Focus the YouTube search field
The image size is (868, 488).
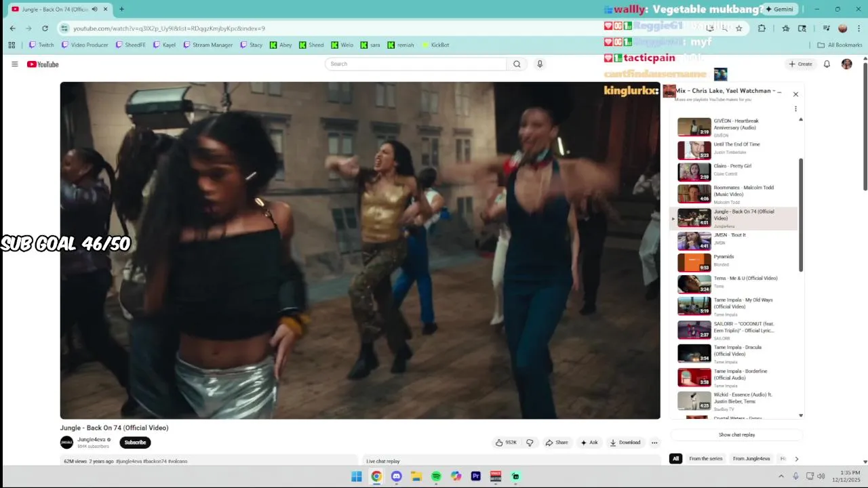416,64
